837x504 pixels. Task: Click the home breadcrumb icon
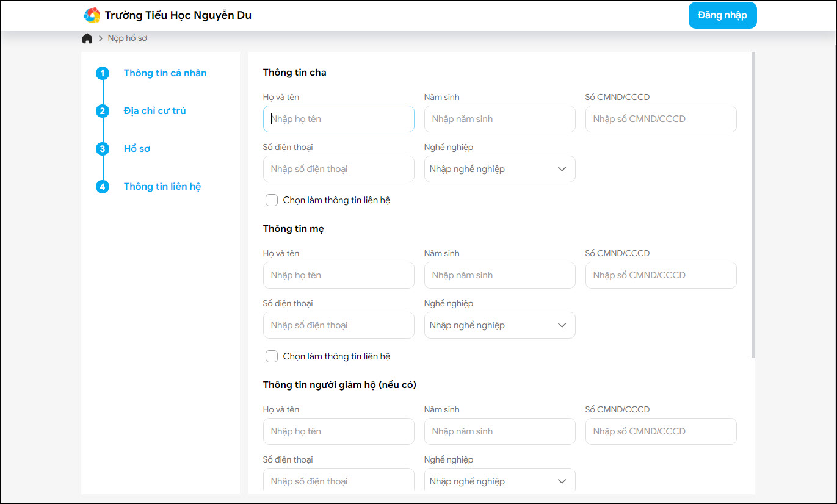point(87,38)
